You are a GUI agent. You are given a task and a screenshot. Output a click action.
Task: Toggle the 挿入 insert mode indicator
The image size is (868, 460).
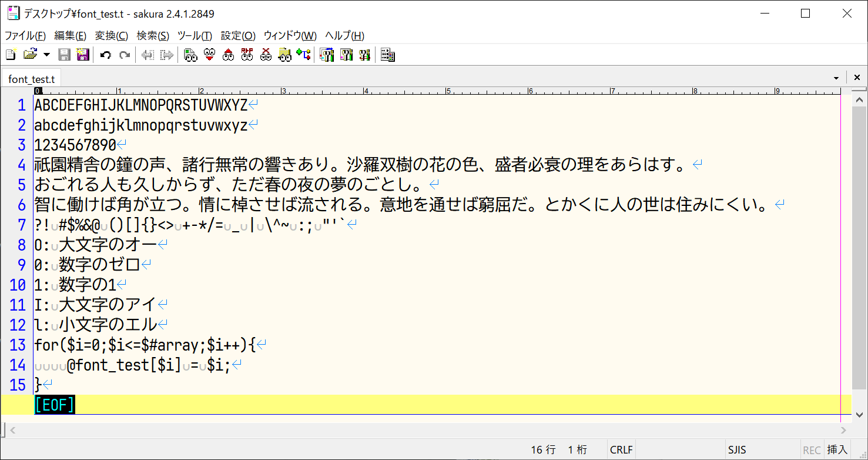[x=837, y=450]
